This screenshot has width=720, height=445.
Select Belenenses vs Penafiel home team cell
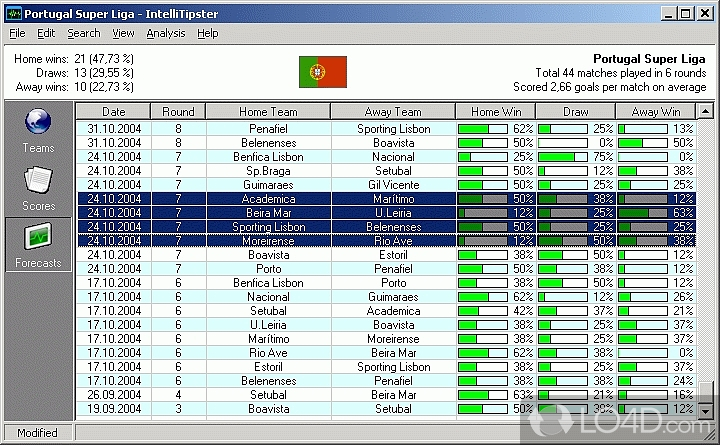tap(269, 381)
